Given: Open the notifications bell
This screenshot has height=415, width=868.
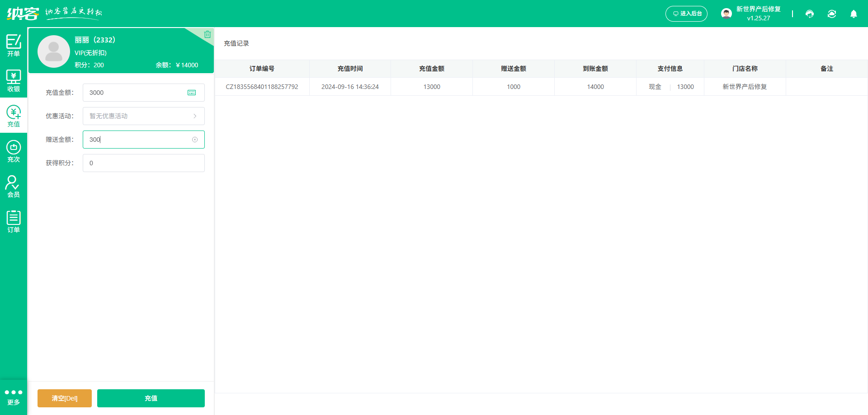Looking at the screenshot, I should click(x=854, y=14).
